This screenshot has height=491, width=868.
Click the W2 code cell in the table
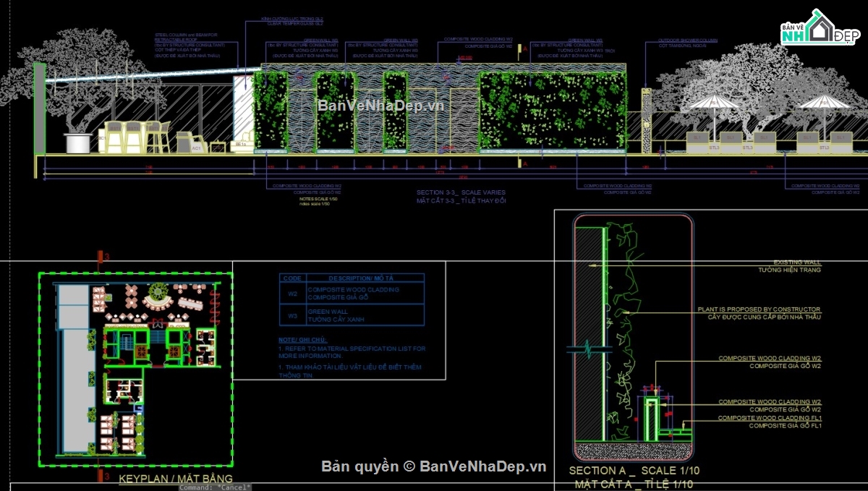coord(293,294)
